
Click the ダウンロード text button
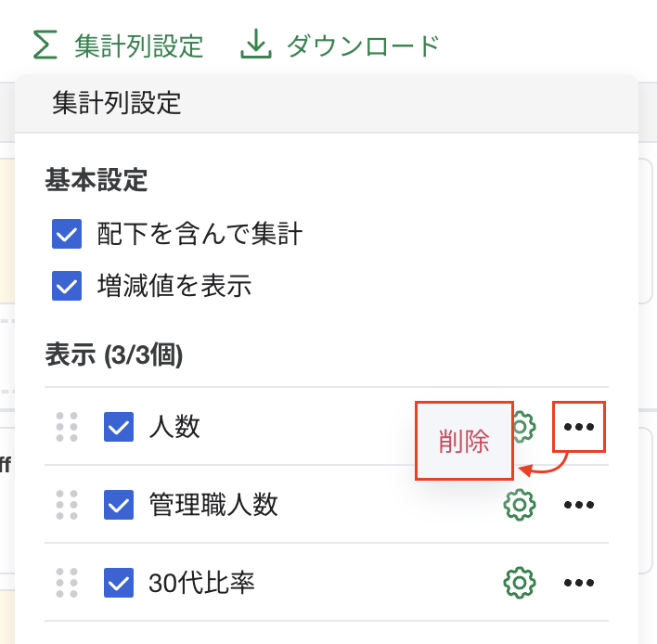(x=362, y=45)
